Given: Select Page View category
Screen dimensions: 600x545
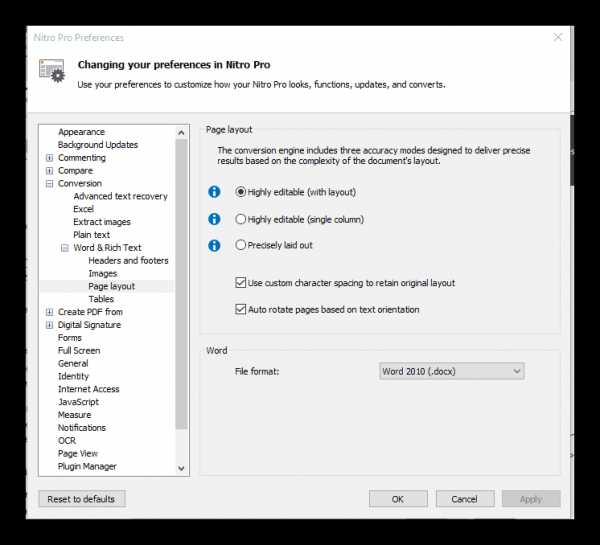Looking at the screenshot, I should pos(78,454).
